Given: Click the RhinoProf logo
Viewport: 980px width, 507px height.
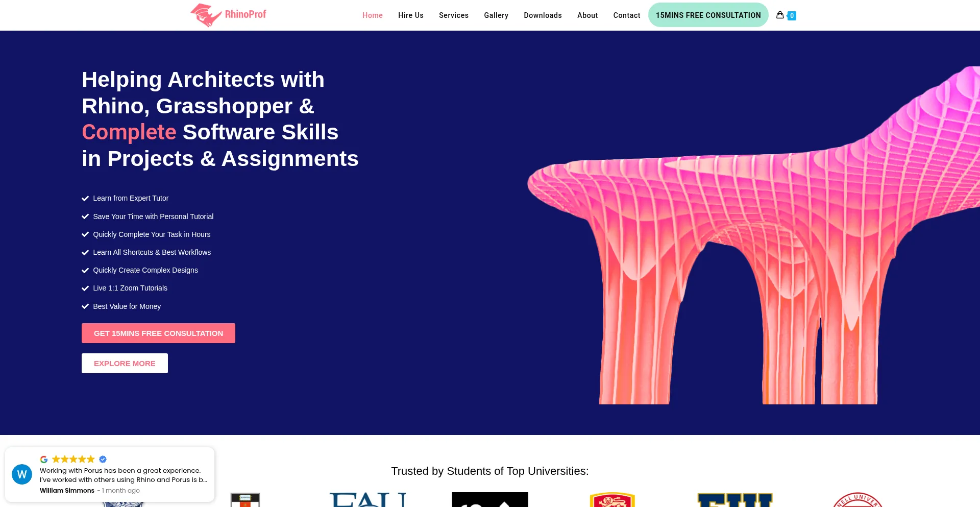Looking at the screenshot, I should point(228,15).
